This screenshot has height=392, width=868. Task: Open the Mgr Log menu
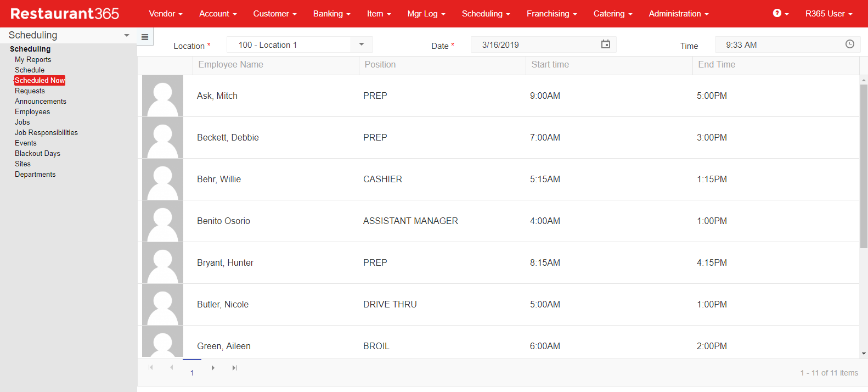point(426,14)
